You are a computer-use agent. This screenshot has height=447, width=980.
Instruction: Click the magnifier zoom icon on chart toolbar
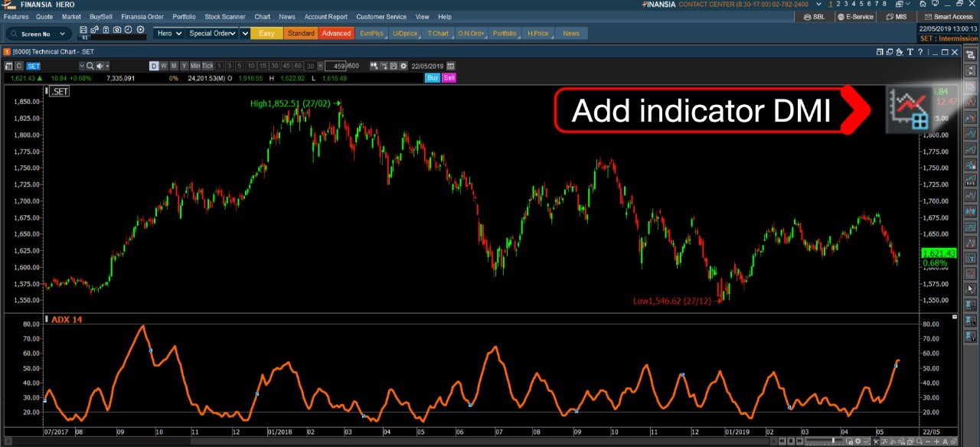[x=90, y=66]
